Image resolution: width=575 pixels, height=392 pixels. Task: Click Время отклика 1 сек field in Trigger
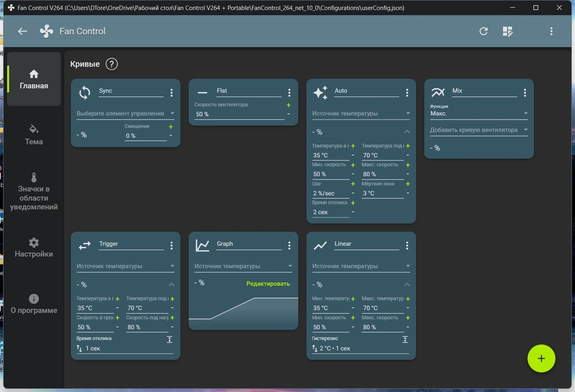click(125, 348)
